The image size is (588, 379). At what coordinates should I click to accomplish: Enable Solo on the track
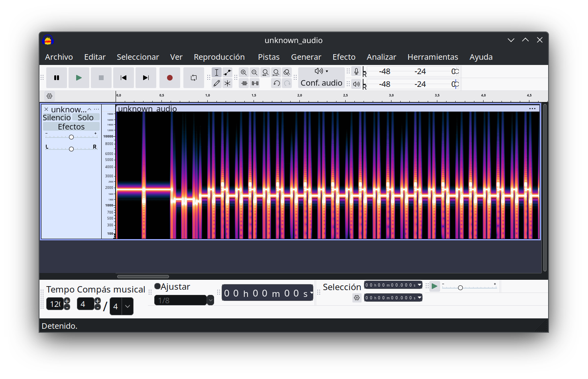85,117
